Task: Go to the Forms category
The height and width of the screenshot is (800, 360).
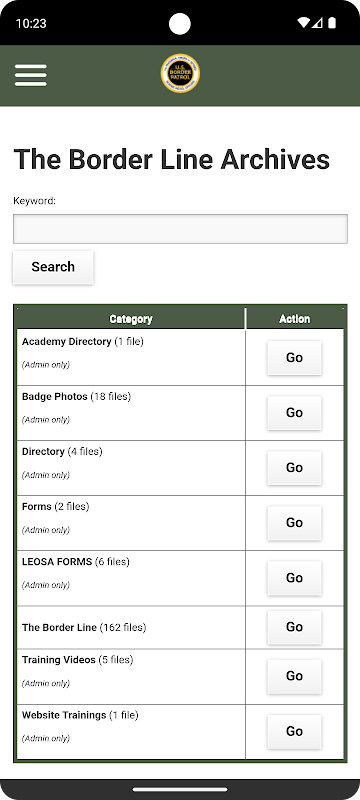Action: point(294,523)
